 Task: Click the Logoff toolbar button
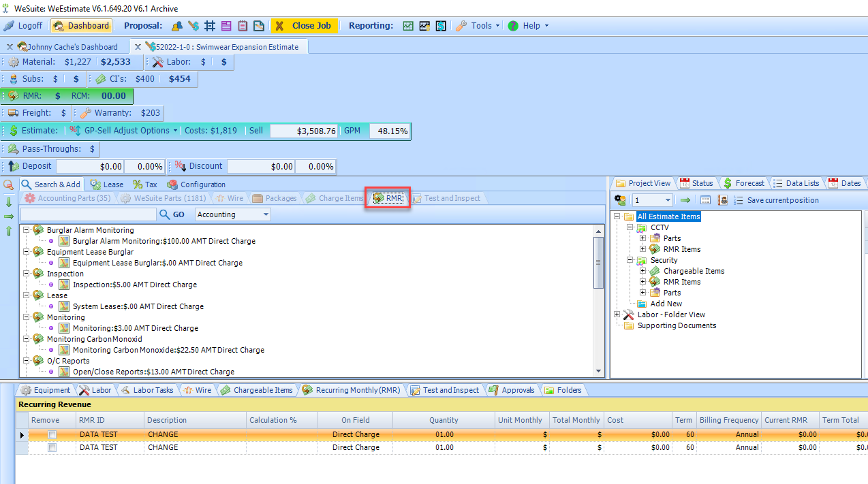pyautogui.click(x=23, y=26)
